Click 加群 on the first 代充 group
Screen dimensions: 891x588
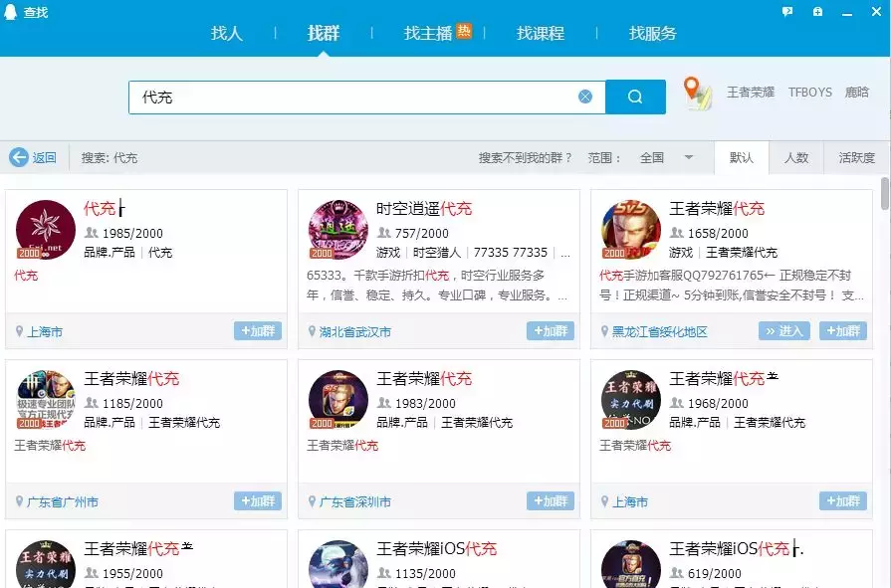click(258, 331)
